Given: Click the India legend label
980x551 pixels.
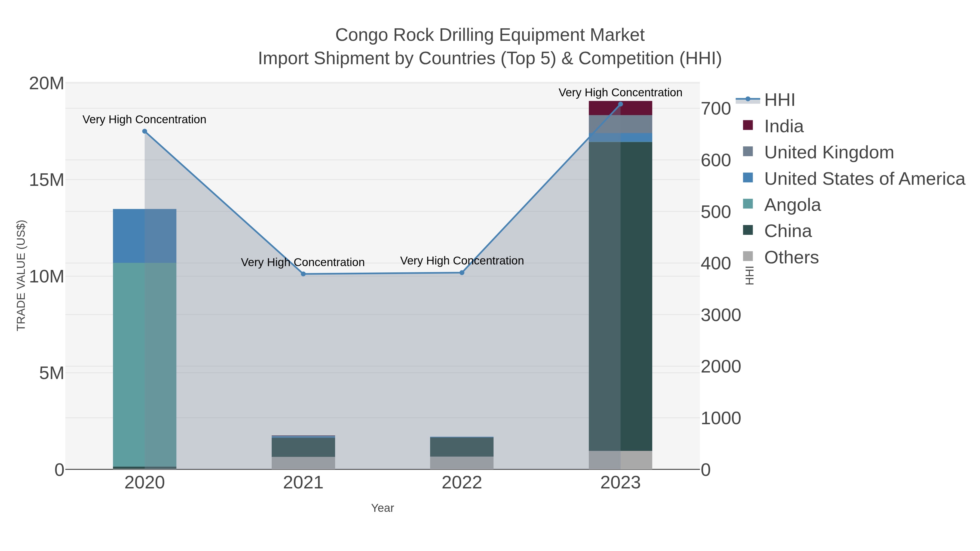Looking at the screenshot, I should point(784,126).
